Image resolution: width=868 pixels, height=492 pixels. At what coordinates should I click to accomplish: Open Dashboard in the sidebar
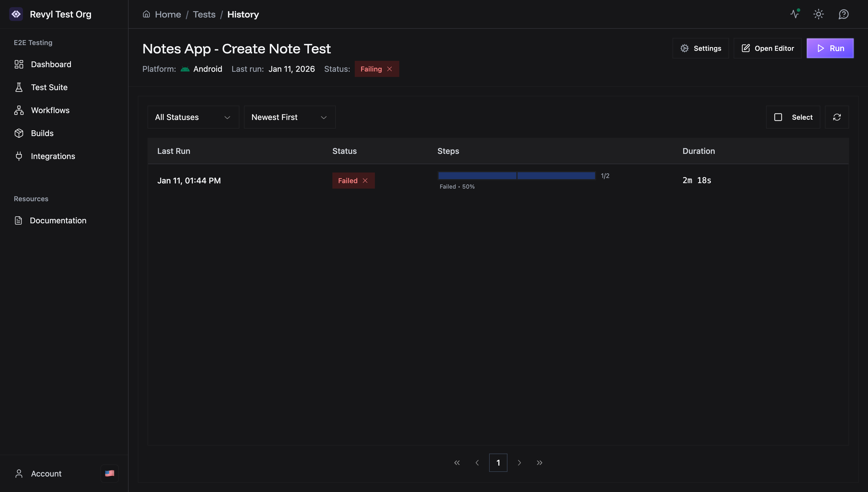click(51, 64)
